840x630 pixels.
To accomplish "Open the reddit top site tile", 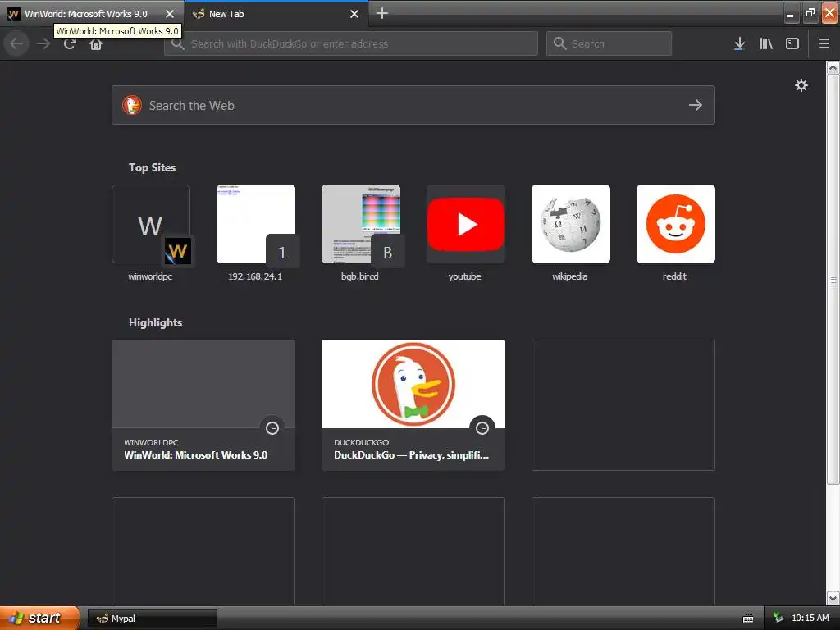I will (676, 224).
